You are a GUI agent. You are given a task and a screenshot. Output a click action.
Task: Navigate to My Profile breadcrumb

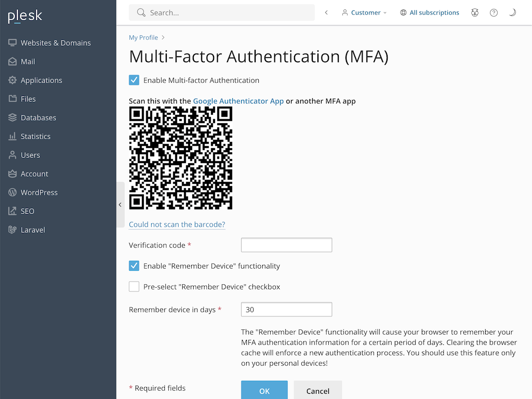[143, 37]
